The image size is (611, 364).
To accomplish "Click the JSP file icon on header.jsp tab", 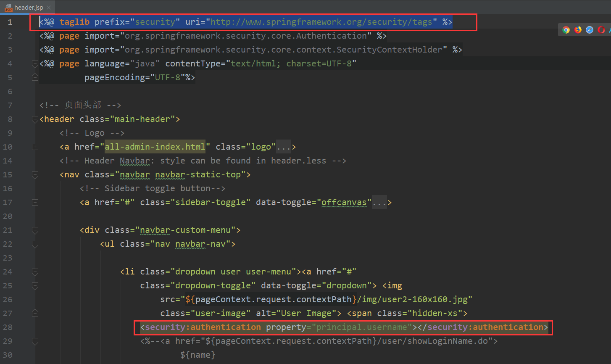I will tap(8, 8).
